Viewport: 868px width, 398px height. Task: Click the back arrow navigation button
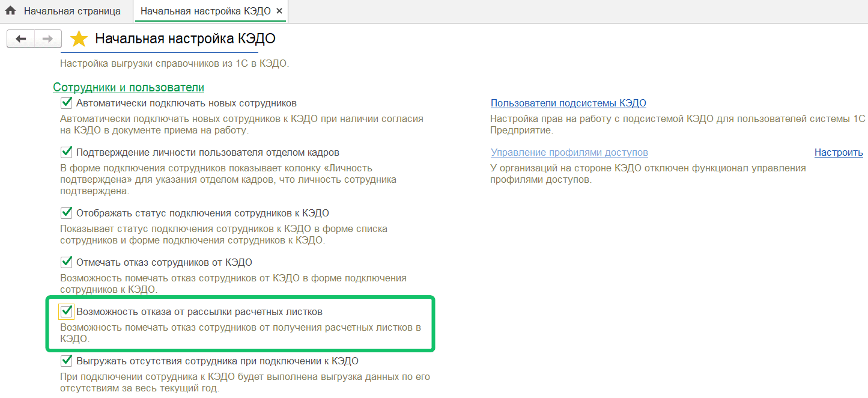click(20, 39)
